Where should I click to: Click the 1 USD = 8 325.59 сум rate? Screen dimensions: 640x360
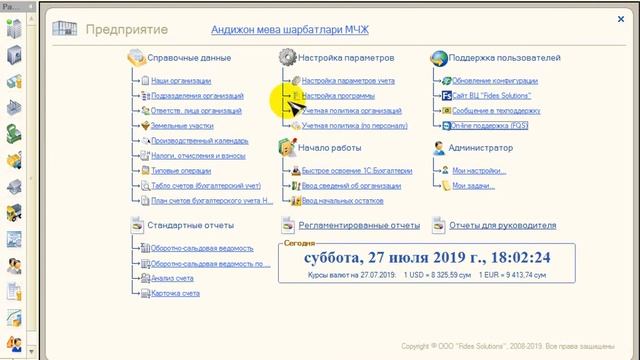437,275
